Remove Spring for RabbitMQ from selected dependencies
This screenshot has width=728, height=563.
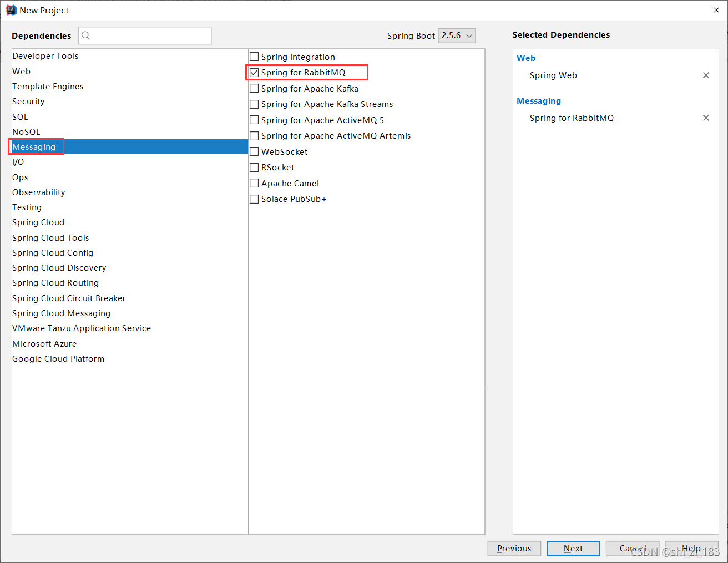706,118
